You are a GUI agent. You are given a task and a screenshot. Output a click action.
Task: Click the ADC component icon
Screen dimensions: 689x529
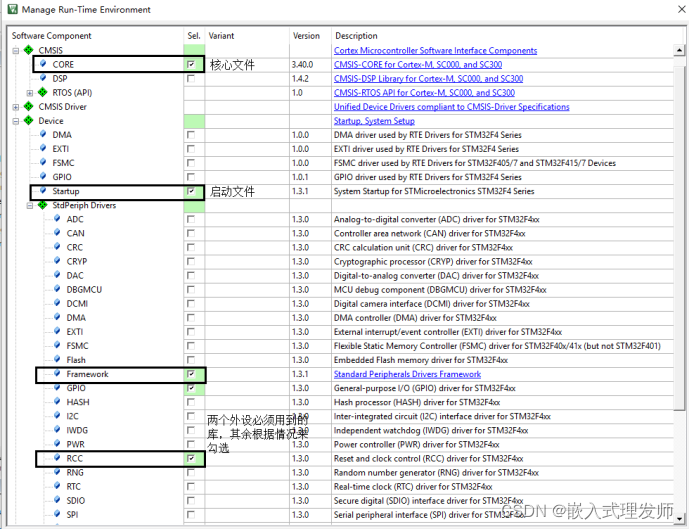pos(57,218)
